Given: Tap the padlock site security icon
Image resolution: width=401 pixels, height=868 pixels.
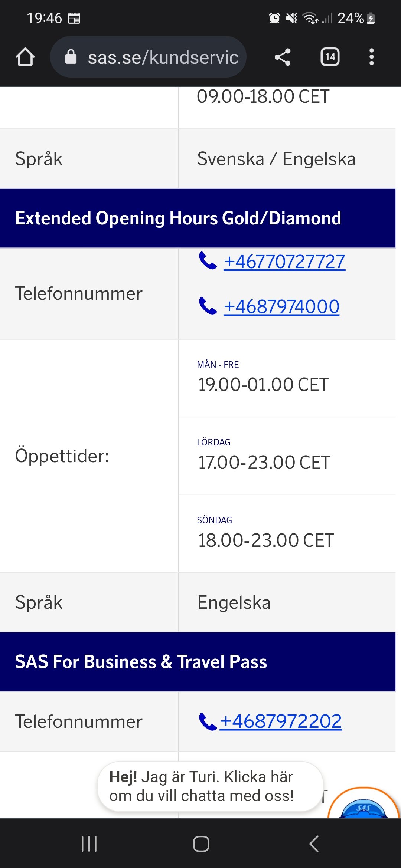Looking at the screenshot, I should tap(71, 57).
